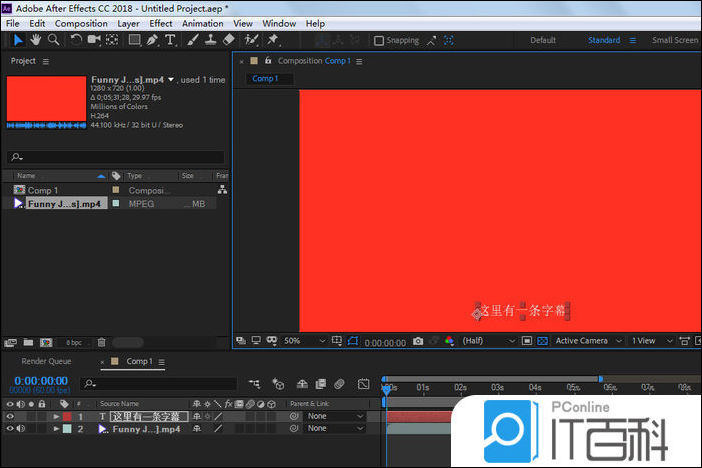Image resolution: width=702 pixels, height=468 pixels.
Task: Select the Horizontal Type tool
Action: [x=170, y=40]
